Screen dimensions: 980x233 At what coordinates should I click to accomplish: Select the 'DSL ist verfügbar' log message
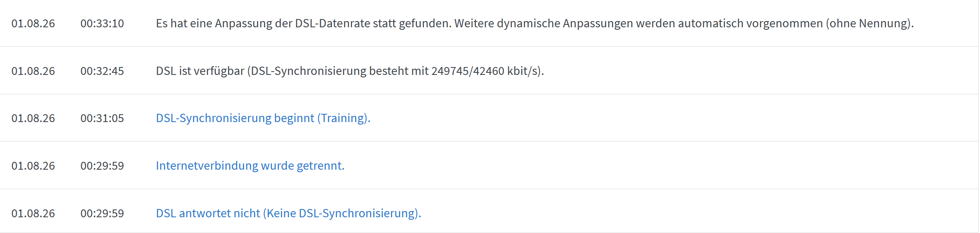[x=350, y=71]
